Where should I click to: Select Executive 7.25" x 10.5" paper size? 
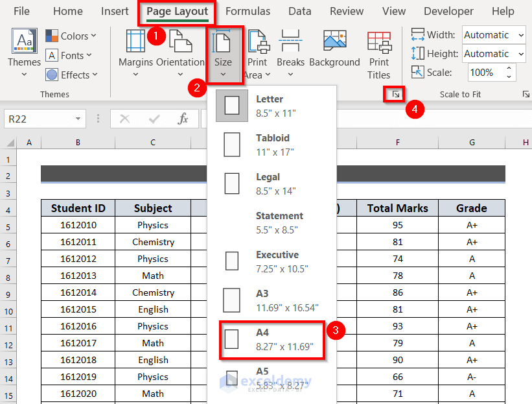click(272, 261)
